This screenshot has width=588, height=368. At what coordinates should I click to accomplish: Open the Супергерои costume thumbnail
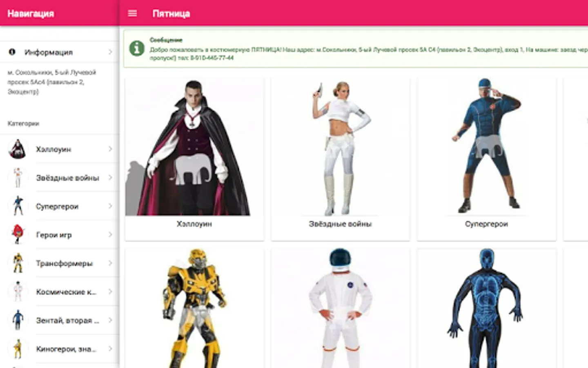tap(486, 146)
